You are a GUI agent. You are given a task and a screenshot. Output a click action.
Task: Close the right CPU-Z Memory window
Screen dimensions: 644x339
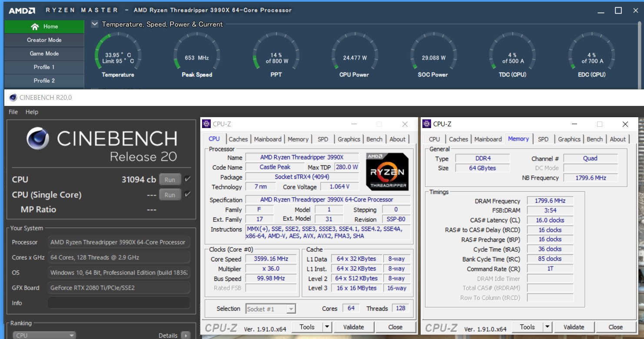click(625, 124)
